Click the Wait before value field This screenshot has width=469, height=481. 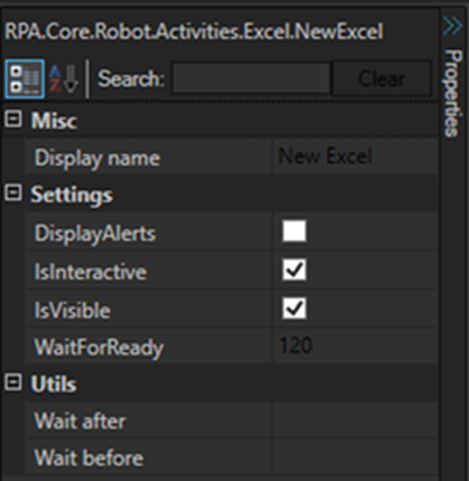click(x=355, y=457)
